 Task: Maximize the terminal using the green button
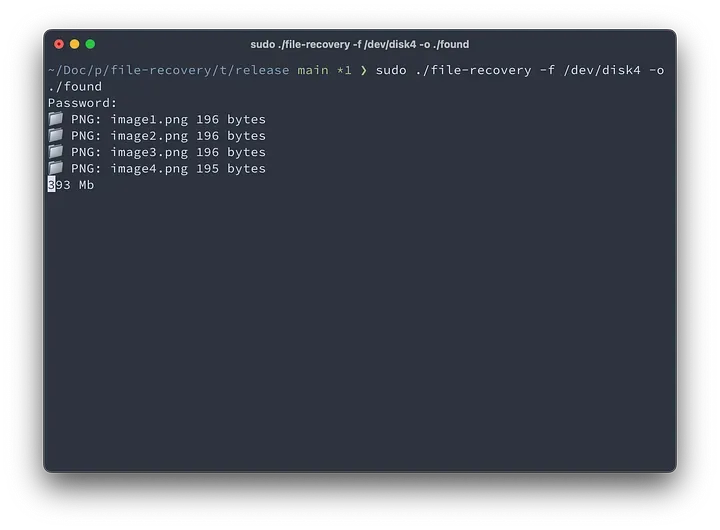(91, 44)
